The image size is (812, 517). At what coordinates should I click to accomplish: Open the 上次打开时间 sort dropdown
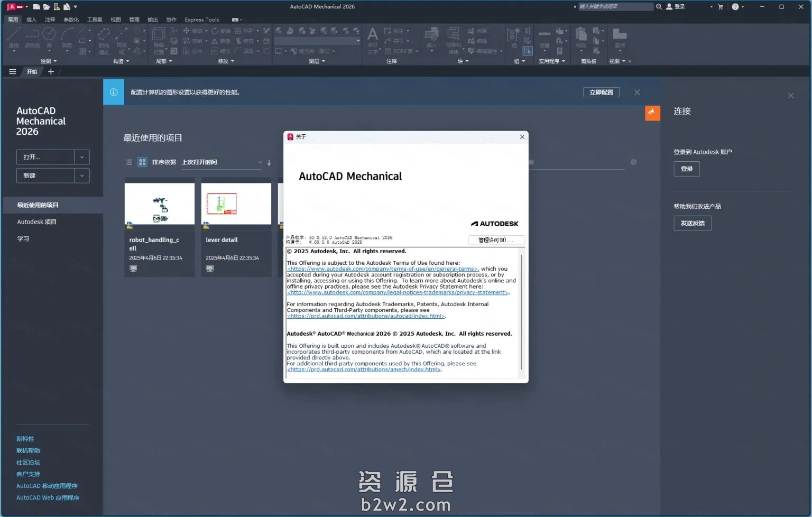click(260, 162)
